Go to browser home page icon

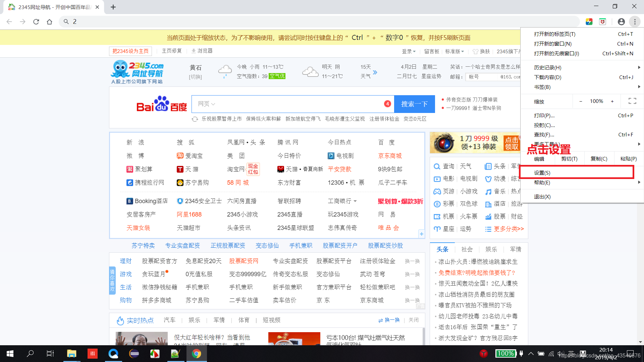click(50, 22)
